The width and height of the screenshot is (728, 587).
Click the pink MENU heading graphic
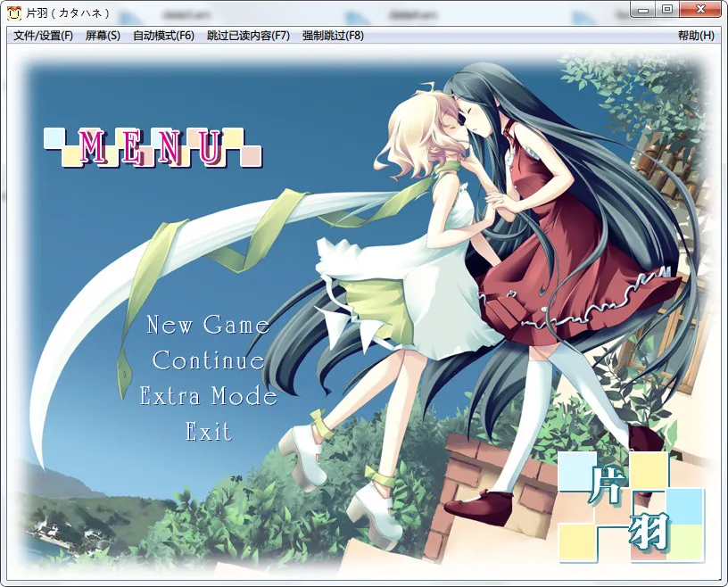tap(152, 147)
